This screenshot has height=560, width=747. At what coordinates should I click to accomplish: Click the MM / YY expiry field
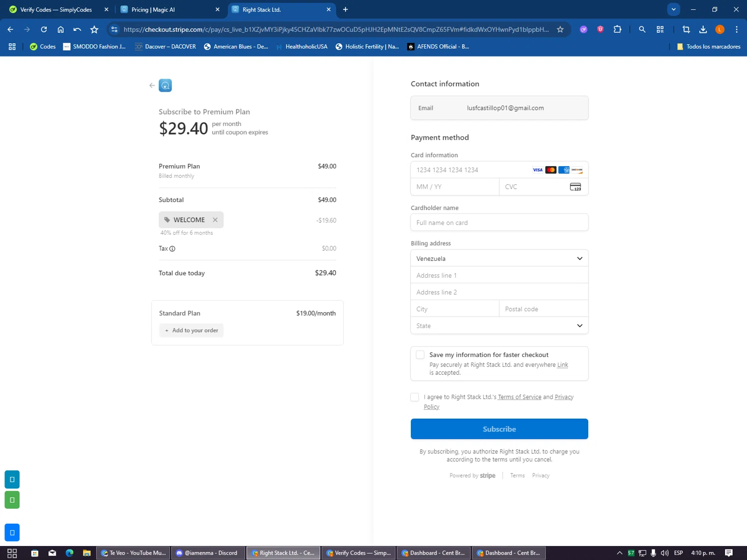(455, 187)
